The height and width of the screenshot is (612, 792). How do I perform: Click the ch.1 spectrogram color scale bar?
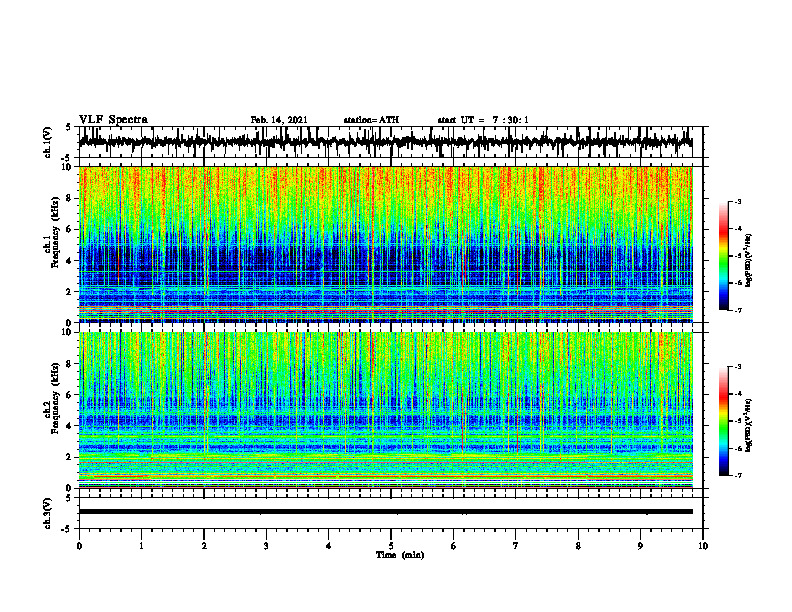point(724,256)
